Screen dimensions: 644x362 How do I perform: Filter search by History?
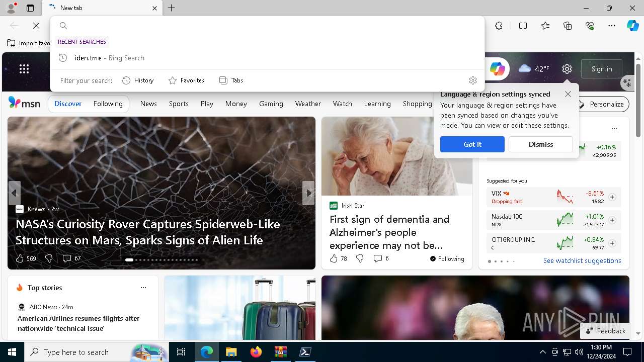tap(138, 80)
